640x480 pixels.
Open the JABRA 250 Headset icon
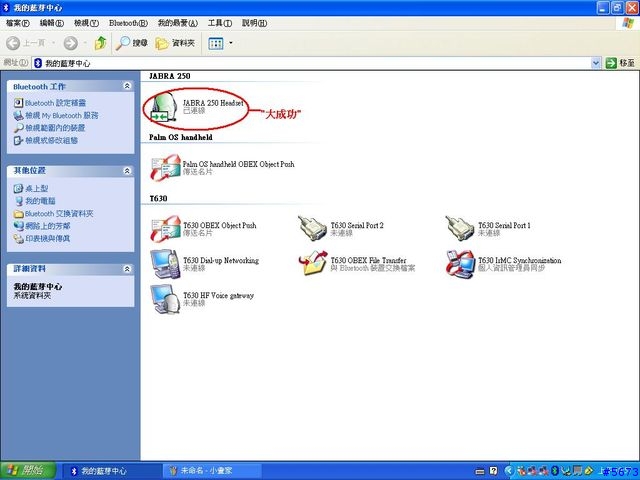point(164,107)
